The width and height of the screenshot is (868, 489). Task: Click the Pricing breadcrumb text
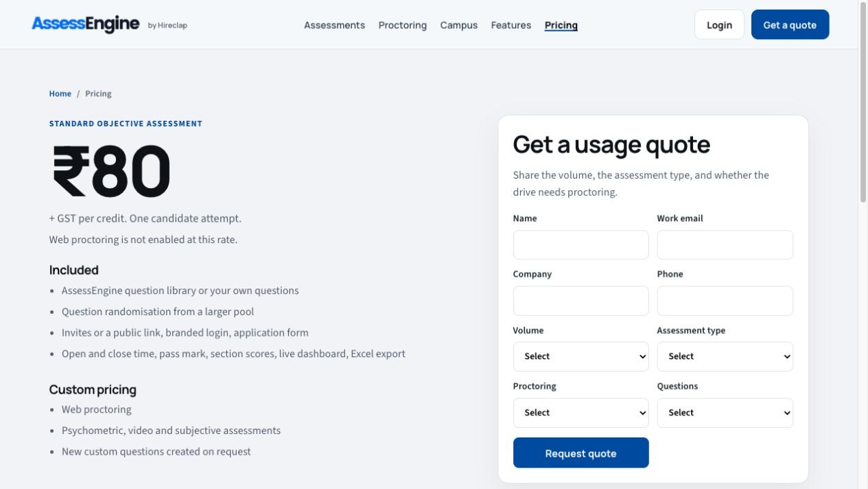tap(98, 93)
